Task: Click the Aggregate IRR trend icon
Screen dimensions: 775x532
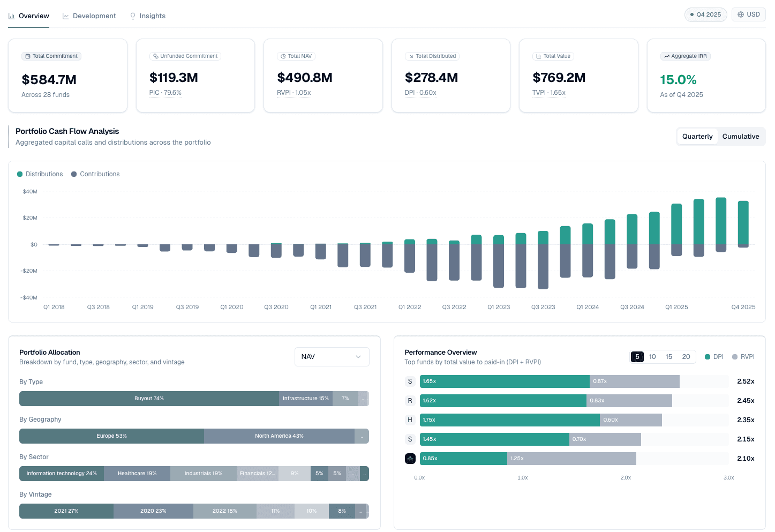Action: [x=667, y=56]
